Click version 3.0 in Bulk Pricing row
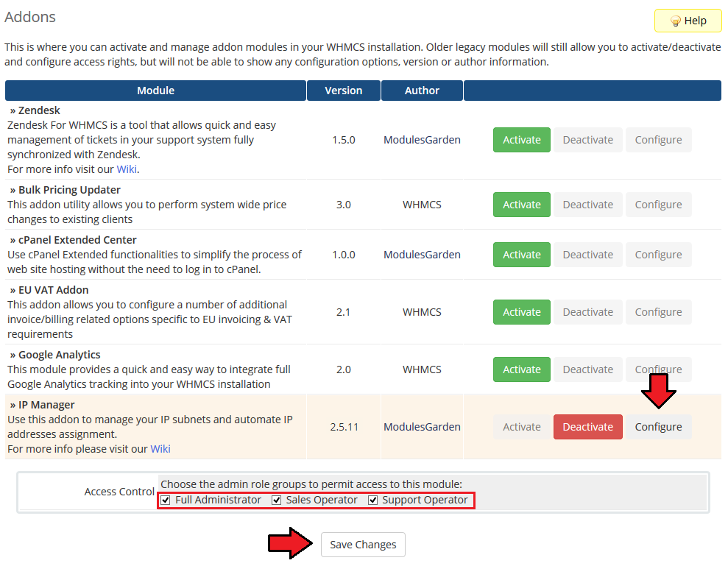Screen dimensions: 728x566 pyautogui.click(x=344, y=205)
